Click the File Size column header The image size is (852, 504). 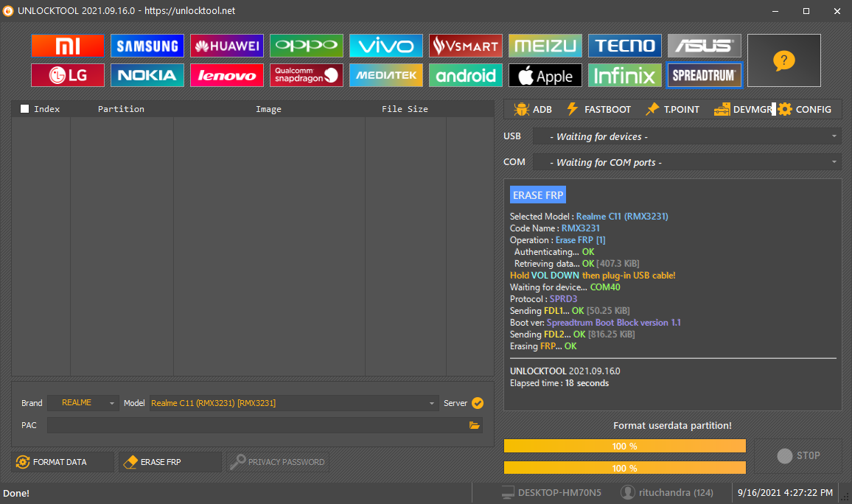pyautogui.click(x=405, y=108)
